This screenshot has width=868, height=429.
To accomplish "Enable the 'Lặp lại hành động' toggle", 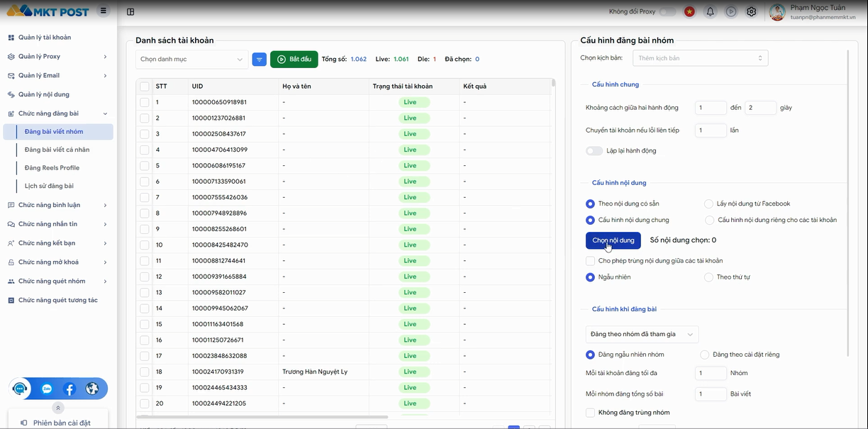I will (594, 151).
